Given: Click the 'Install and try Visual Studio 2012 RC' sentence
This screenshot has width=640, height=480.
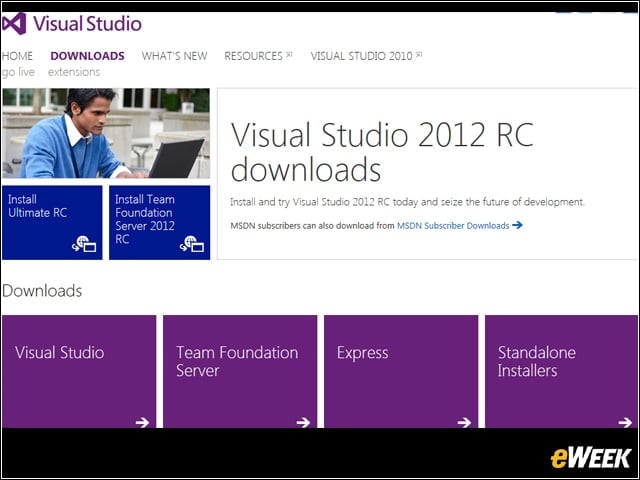Looking at the screenshot, I should pyautogui.click(x=407, y=202).
